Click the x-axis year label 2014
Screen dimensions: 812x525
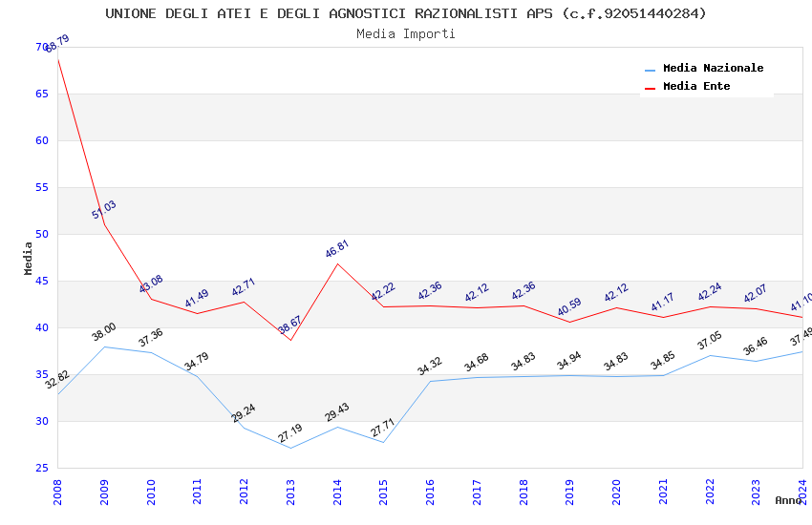coord(337,492)
